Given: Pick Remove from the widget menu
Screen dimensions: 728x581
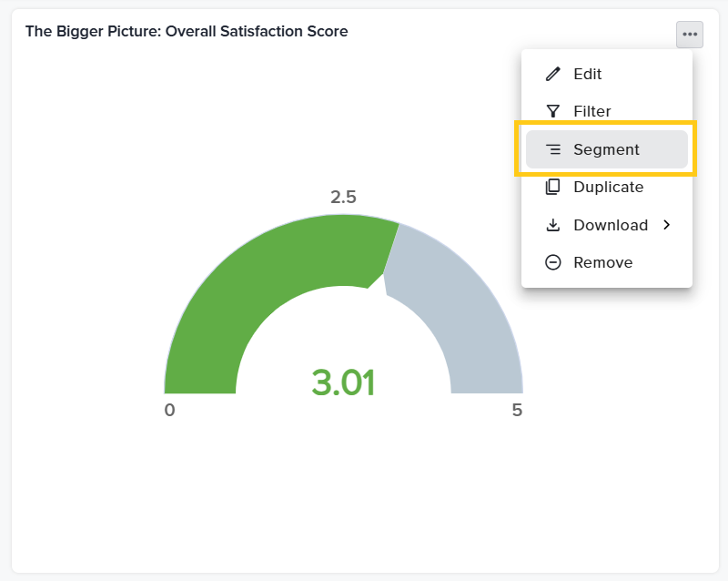Looking at the screenshot, I should click(602, 262).
